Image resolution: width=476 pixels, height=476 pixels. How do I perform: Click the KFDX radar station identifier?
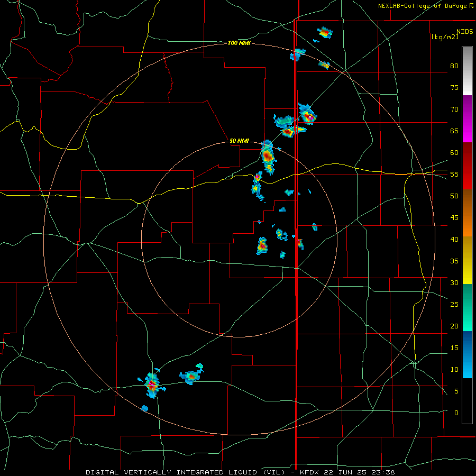point(309,472)
